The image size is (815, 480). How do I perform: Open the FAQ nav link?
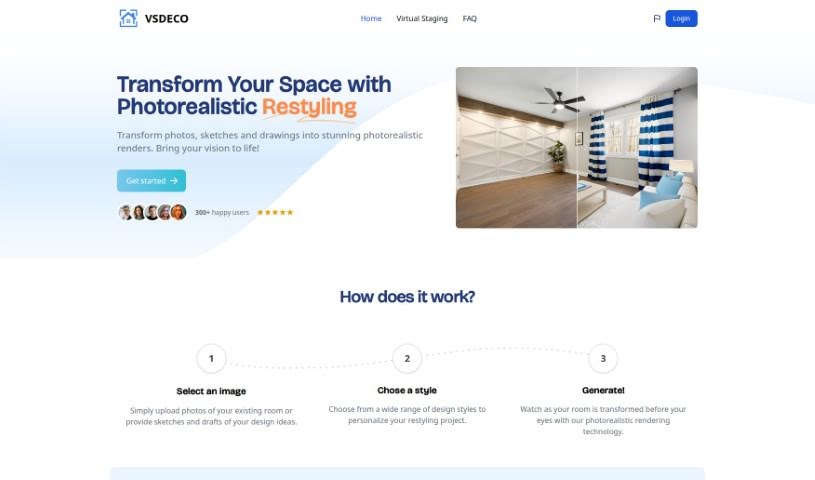pos(469,18)
